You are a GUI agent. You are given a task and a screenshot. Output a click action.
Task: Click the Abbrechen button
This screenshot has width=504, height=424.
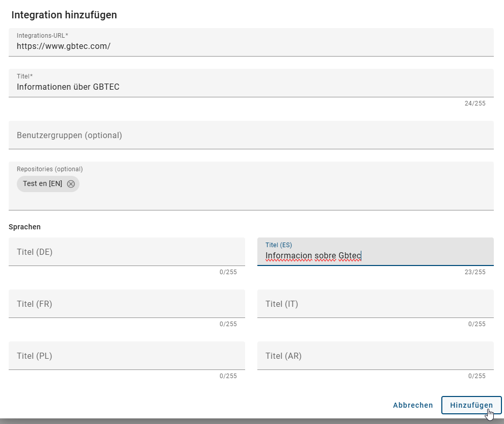coord(413,405)
